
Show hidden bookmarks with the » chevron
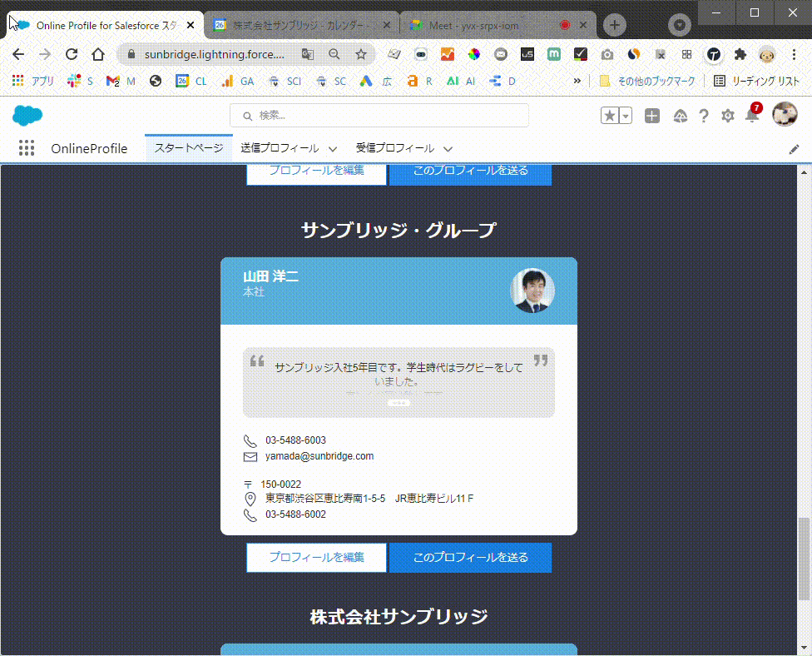pos(577,81)
